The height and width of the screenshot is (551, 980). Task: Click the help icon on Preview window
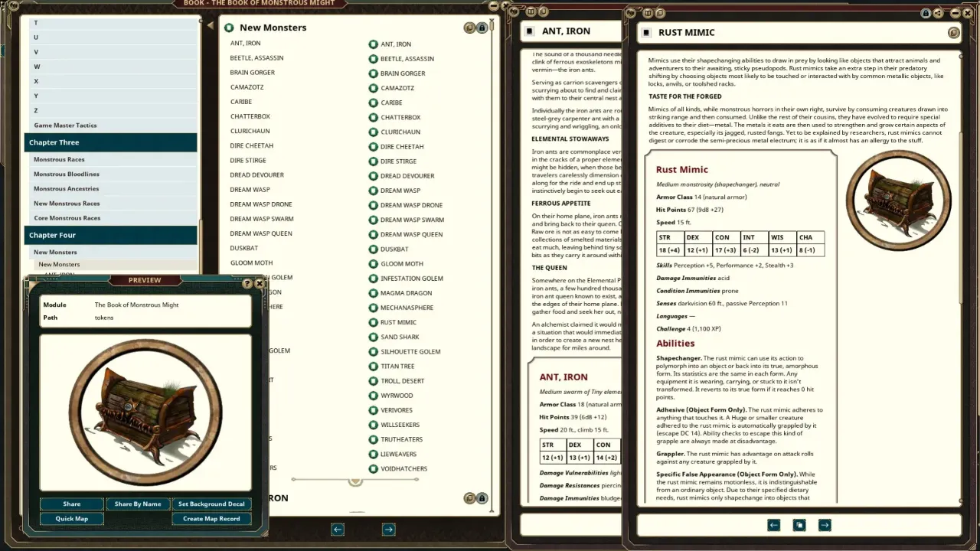tap(247, 284)
